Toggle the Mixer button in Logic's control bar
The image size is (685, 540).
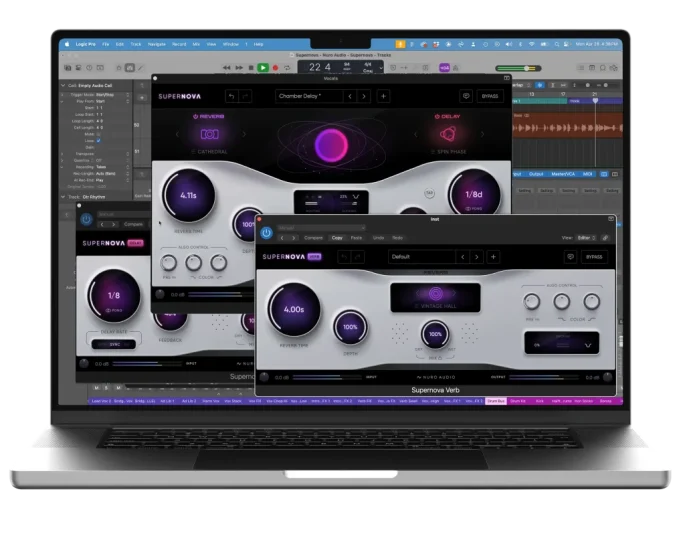pyautogui.click(x=130, y=68)
